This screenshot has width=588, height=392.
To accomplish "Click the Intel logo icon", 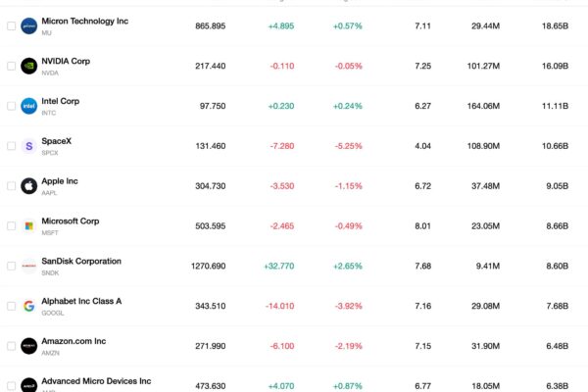I will click(x=28, y=106).
